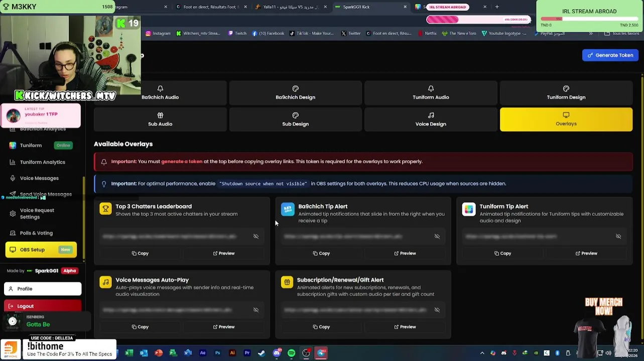Click the Generate Token button
644x361 pixels.
pos(610,55)
